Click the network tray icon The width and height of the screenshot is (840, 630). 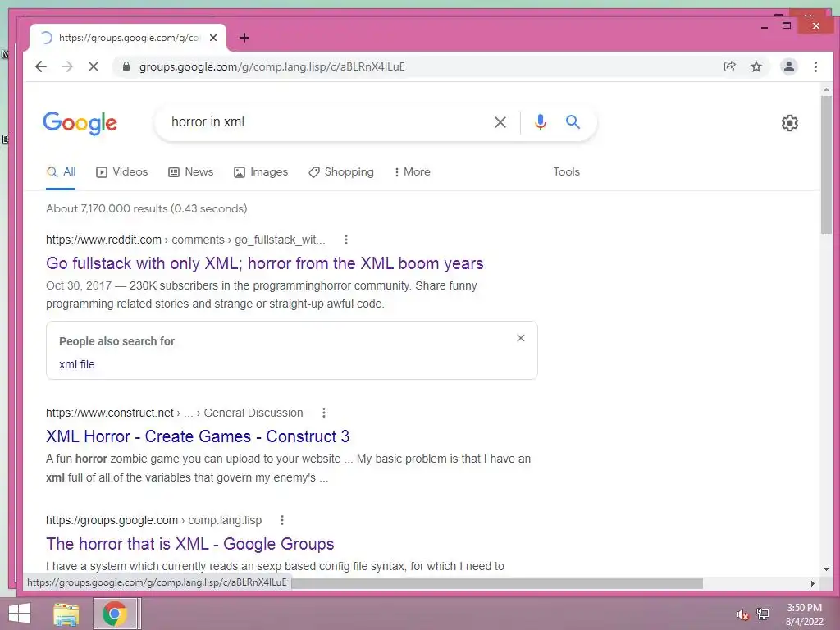763,614
